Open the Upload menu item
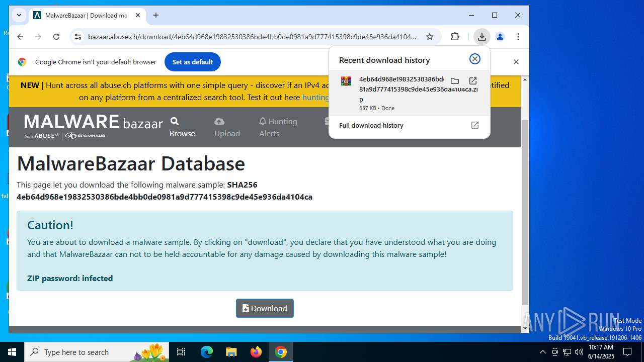The height and width of the screenshot is (362, 644). (227, 127)
